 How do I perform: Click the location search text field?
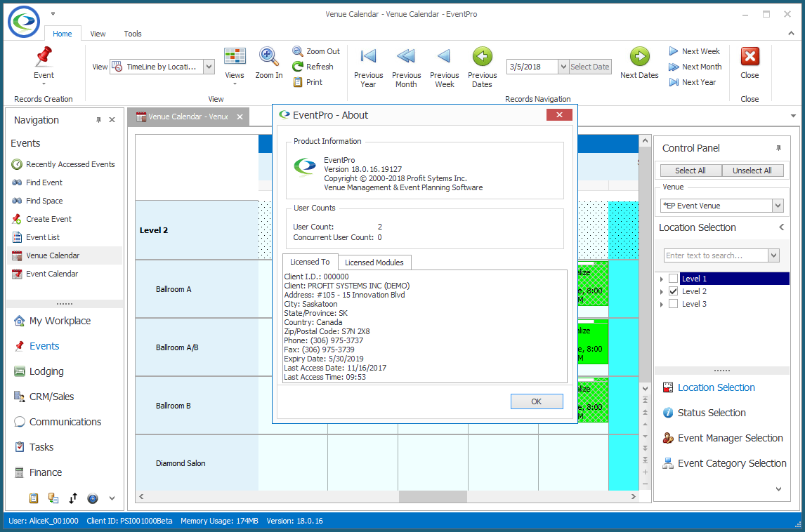point(716,255)
